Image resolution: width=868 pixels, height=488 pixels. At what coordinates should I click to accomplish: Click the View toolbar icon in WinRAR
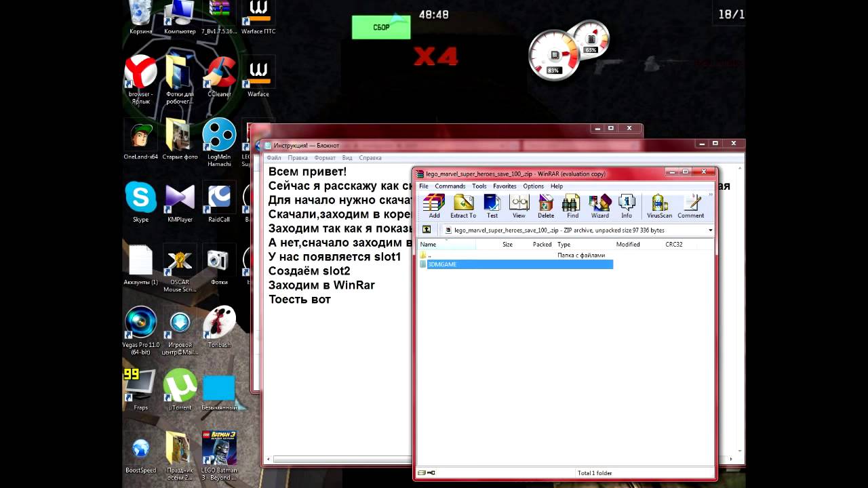(519, 206)
